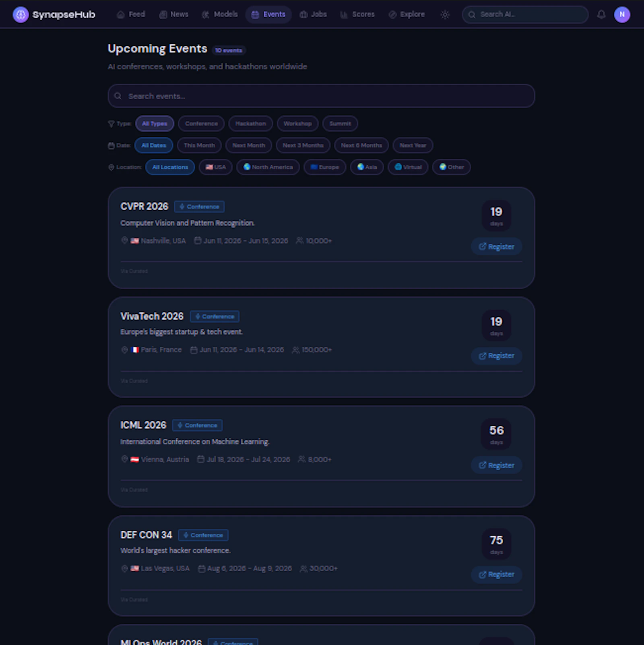
Task: Click CVPR 2026 Conference badge
Action: point(199,207)
